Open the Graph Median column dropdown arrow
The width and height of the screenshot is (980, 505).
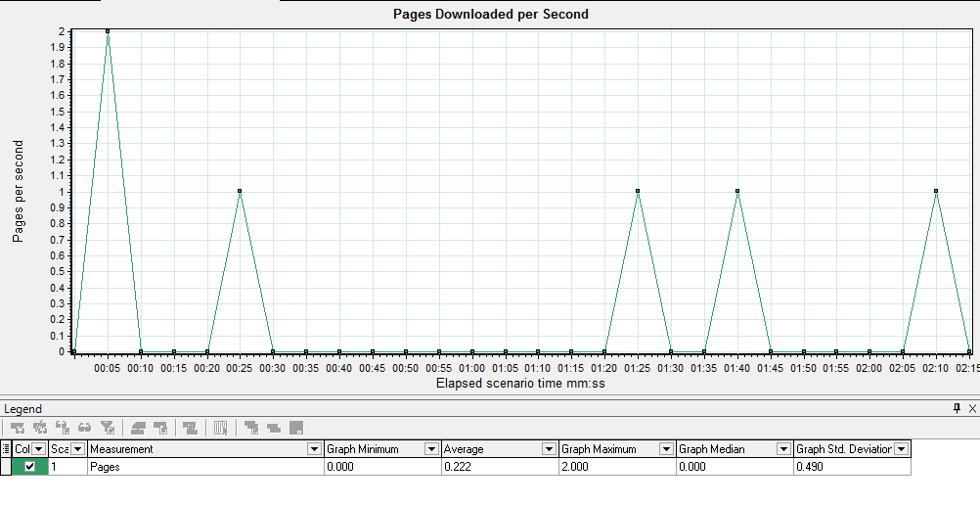click(x=783, y=449)
